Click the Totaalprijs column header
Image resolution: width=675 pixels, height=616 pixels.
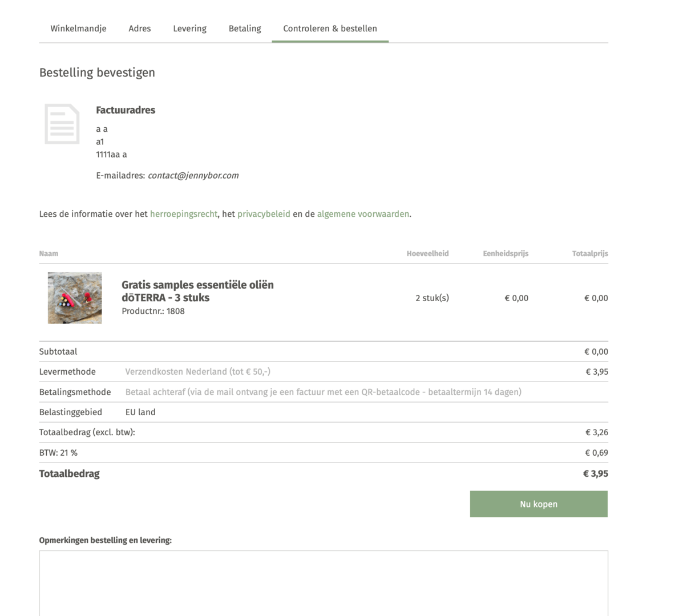tap(590, 254)
